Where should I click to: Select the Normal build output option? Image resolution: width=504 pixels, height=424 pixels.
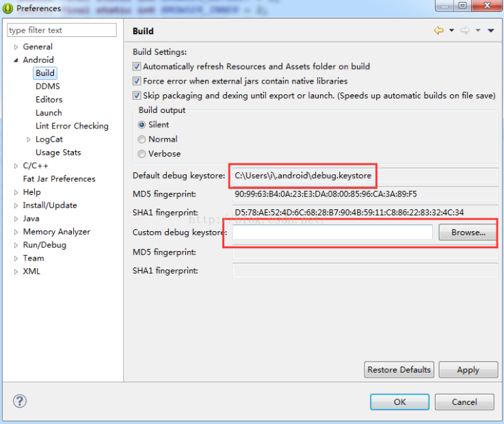pos(142,139)
